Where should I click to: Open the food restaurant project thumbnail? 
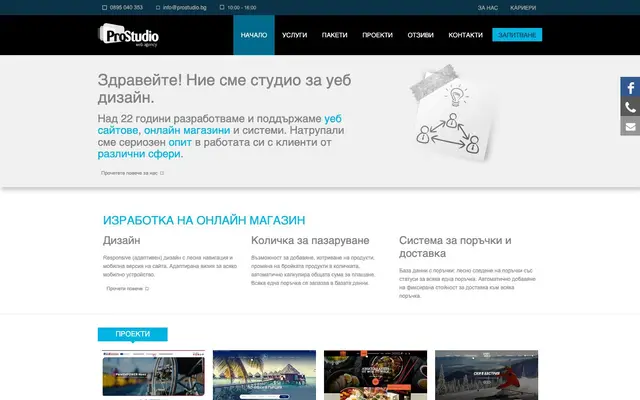click(x=376, y=375)
